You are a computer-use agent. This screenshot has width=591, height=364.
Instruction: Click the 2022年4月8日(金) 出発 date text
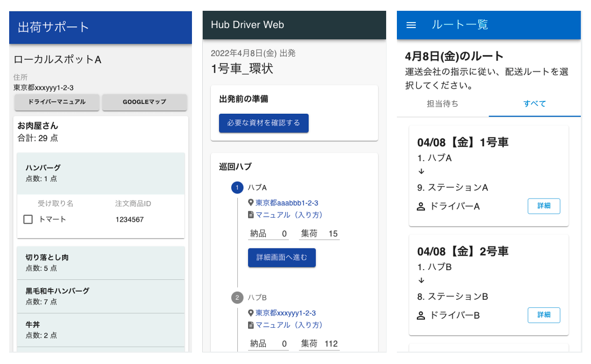tap(253, 53)
